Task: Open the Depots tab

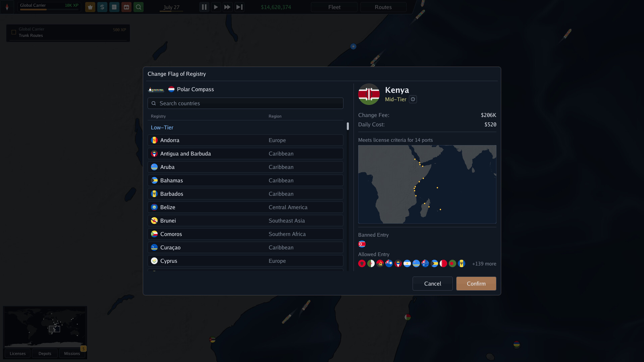Action: pos(45,353)
